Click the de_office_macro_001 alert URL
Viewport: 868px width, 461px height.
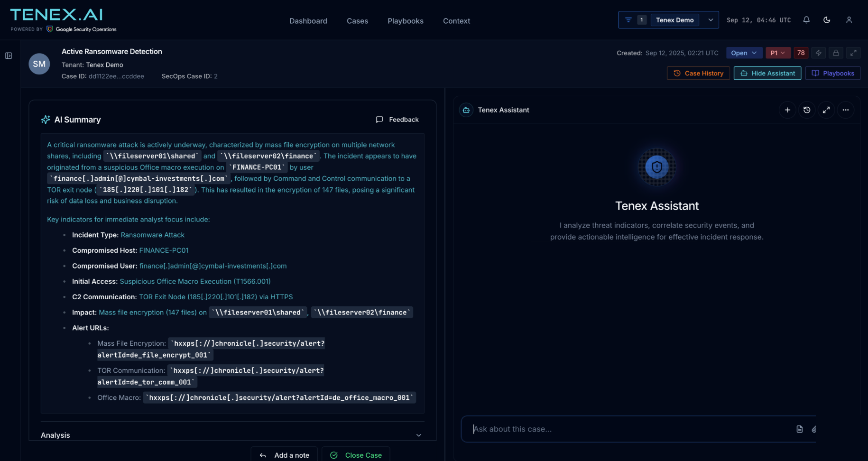279,398
